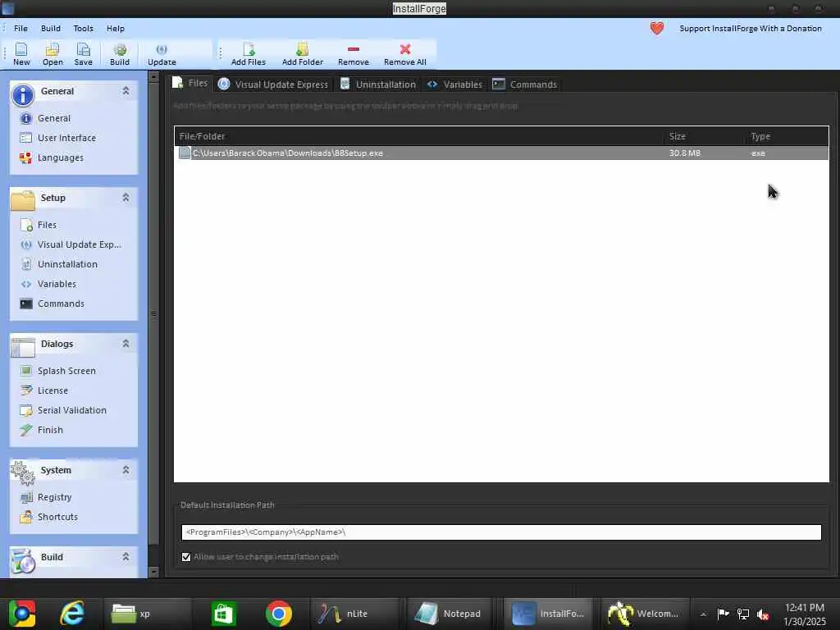Click the Add Folder toolbar icon
The width and height of the screenshot is (840, 630).
pyautogui.click(x=302, y=54)
